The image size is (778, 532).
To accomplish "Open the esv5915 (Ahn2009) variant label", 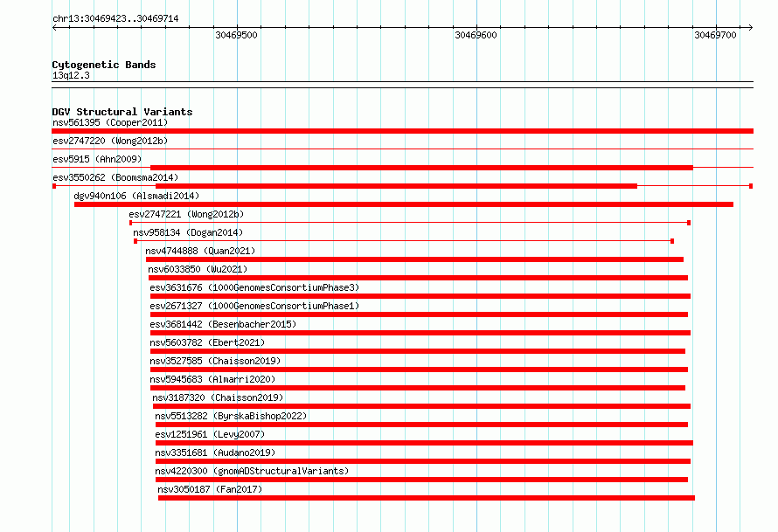I will click(x=97, y=159).
